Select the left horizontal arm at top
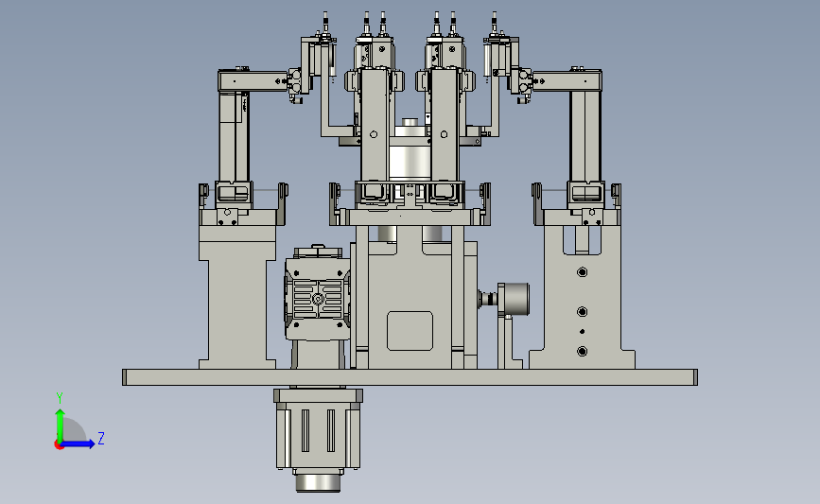Image resolution: width=820 pixels, height=504 pixels. (253, 81)
